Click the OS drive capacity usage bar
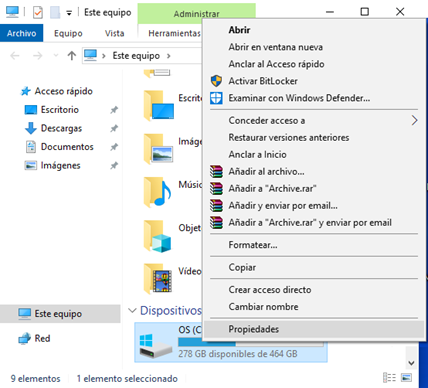 tap(251, 343)
